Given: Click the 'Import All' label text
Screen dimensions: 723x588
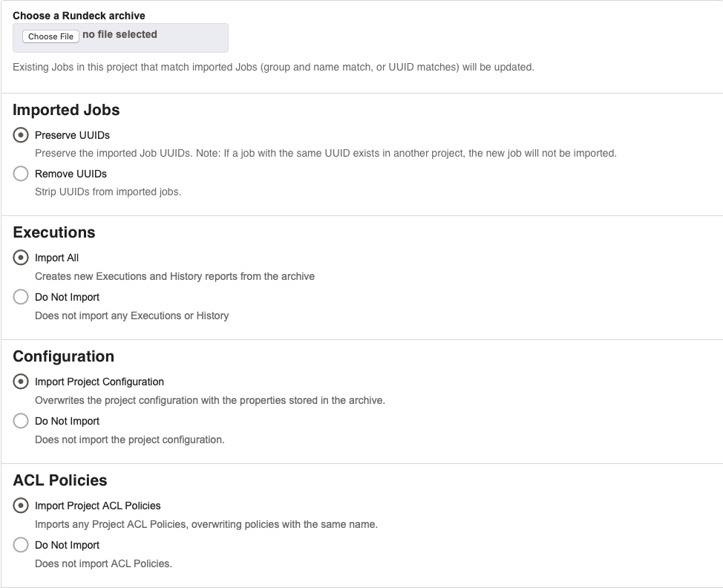Looking at the screenshot, I should [56, 258].
